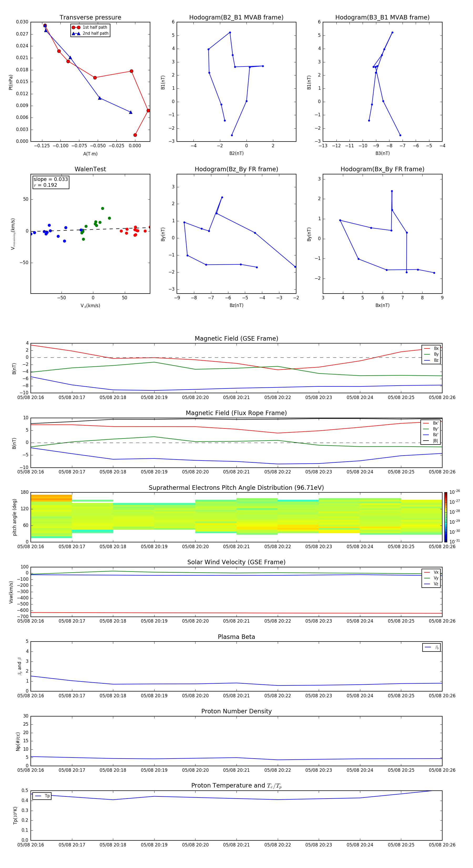
Task: Select the 'Magnetic Field (GSE Frame)' title
Action: click(x=236, y=339)
